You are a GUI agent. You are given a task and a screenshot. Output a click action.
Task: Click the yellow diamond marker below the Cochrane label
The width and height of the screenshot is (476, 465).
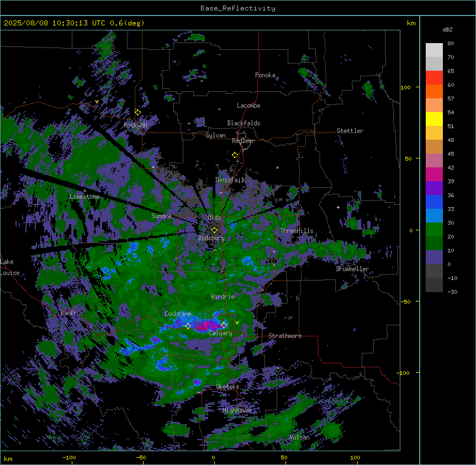(188, 326)
